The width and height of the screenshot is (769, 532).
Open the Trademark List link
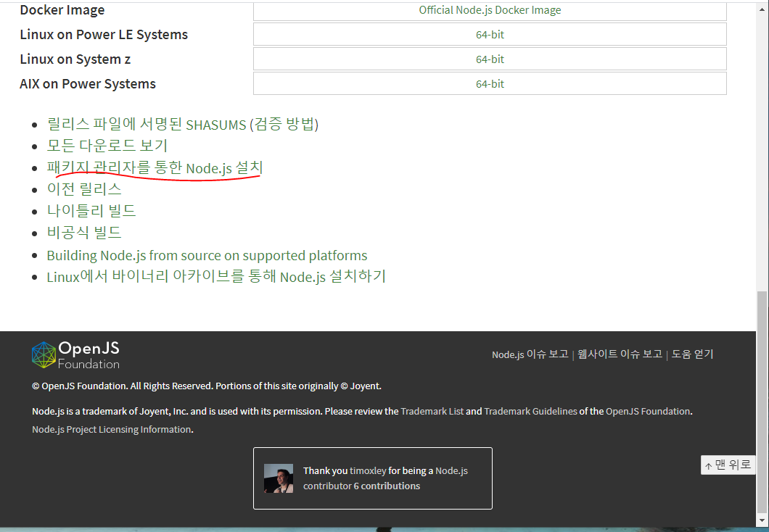432,412
